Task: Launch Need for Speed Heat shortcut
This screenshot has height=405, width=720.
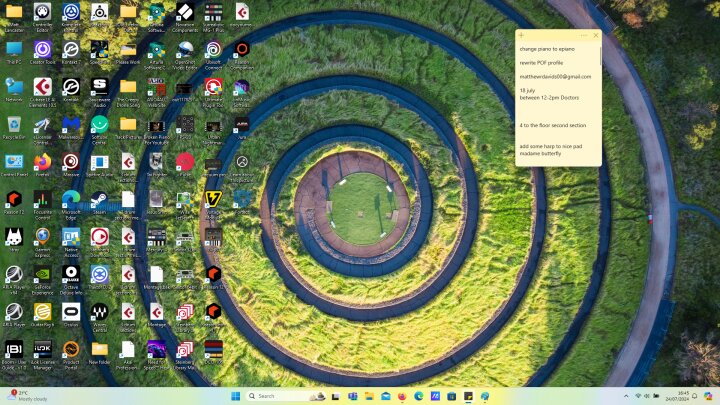Action: (157, 355)
